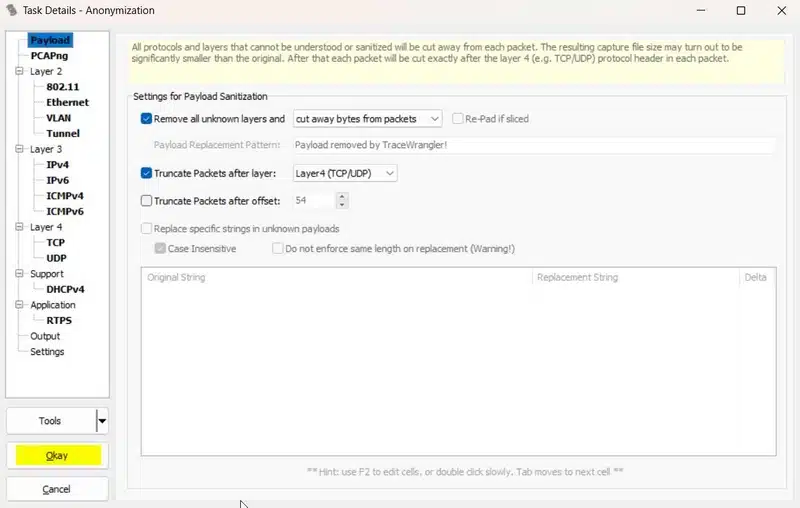Open ICMPv6 settings

65,211
